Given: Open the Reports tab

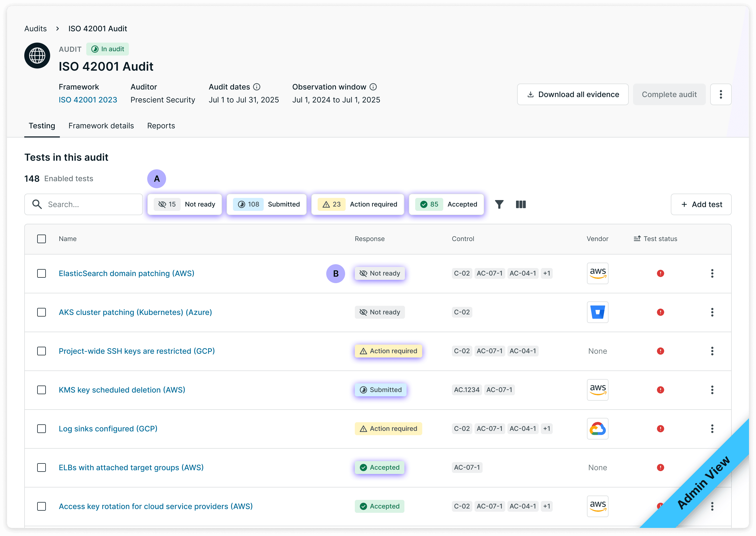Looking at the screenshot, I should coord(161,126).
